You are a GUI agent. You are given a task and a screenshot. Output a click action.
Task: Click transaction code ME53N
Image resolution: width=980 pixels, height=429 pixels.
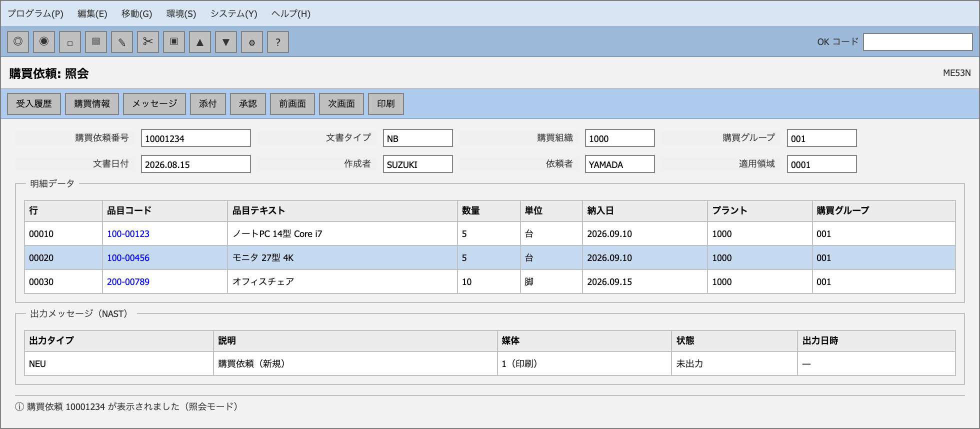click(x=956, y=73)
